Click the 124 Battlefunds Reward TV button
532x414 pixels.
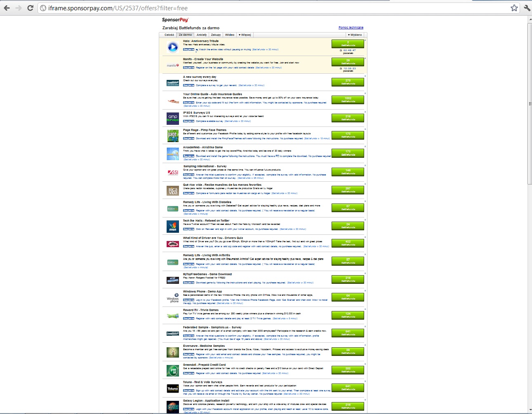(x=348, y=315)
